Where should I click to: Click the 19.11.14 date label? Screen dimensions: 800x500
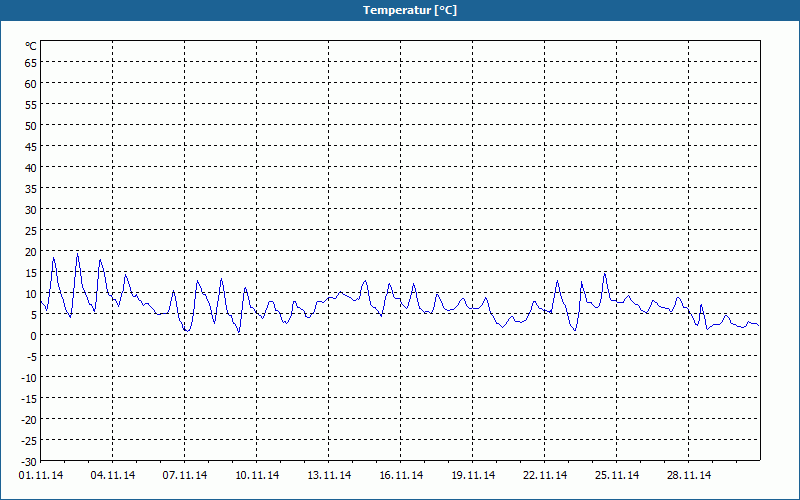click(x=472, y=476)
